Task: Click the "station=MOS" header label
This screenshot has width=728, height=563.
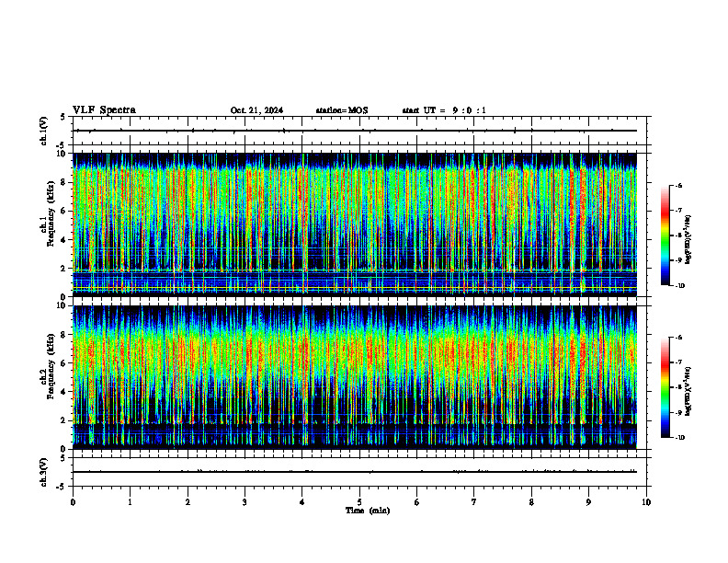Action: tap(342, 110)
